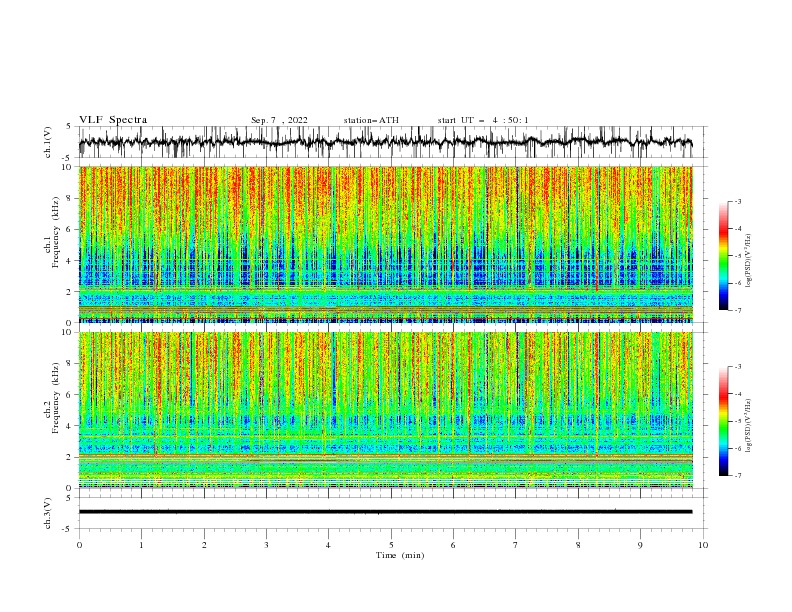The width and height of the screenshot is (792, 612).
Task: Click the log(PSD) label beside ch.1 color bar
Action: [749, 261]
